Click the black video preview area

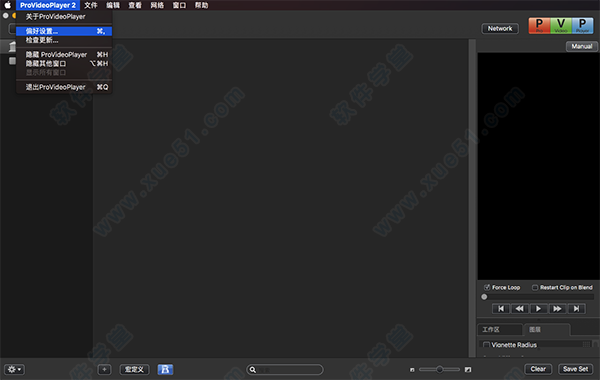coord(538,166)
